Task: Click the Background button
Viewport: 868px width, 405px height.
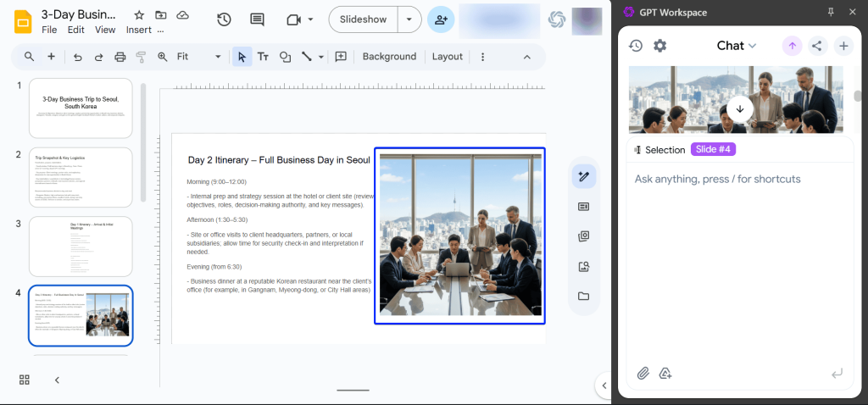Action: click(x=389, y=57)
